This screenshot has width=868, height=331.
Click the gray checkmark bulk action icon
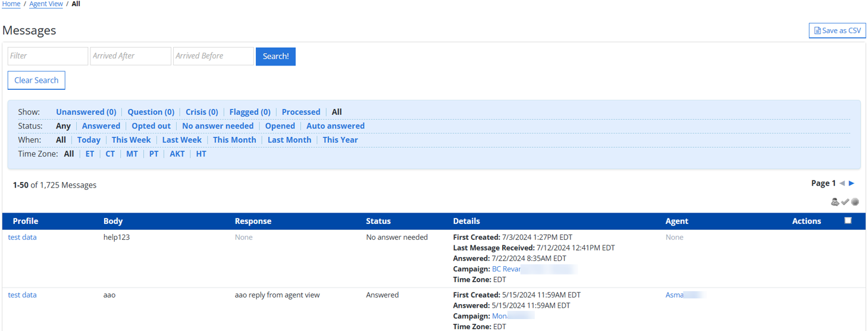coord(845,202)
